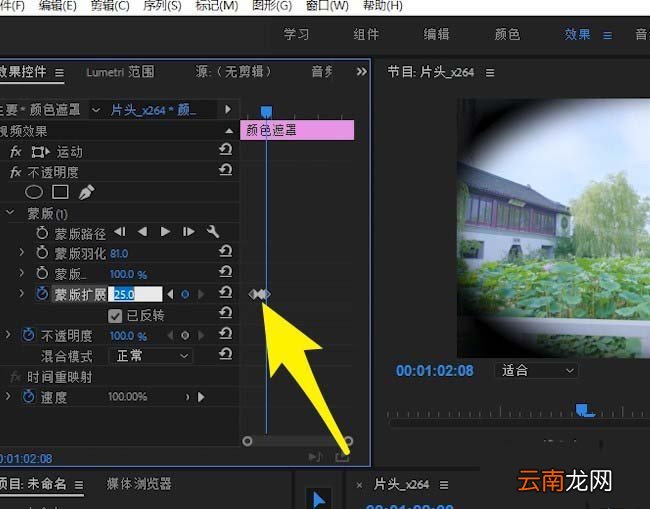The image size is (650, 509).
Task: Switch to the 颜色 workspace
Action: click(x=507, y=34)
